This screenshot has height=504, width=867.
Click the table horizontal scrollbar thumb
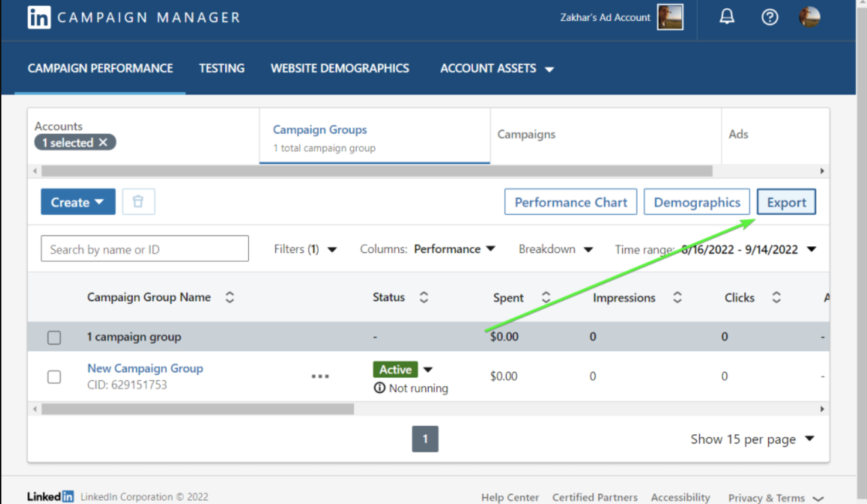click(x=197, y=409)
